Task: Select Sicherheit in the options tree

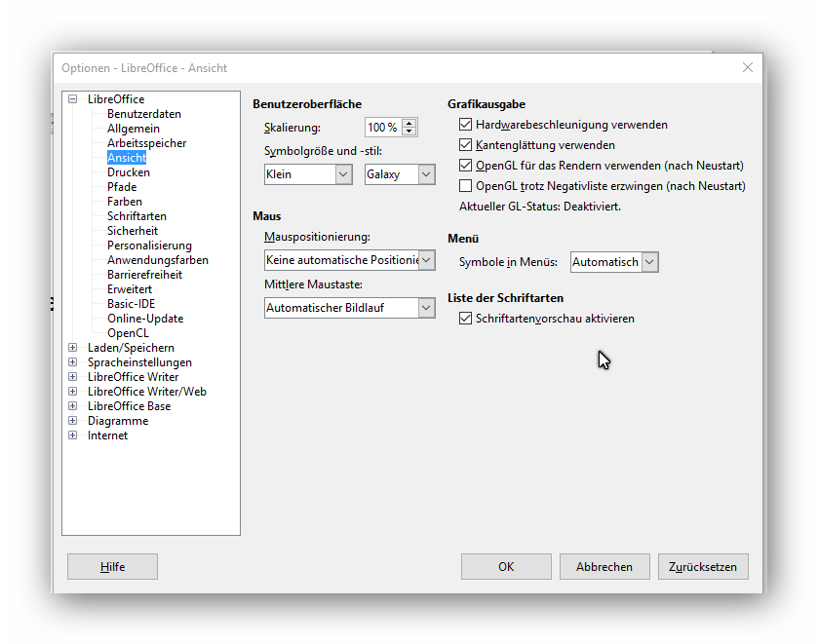Action: click(133, 231)
